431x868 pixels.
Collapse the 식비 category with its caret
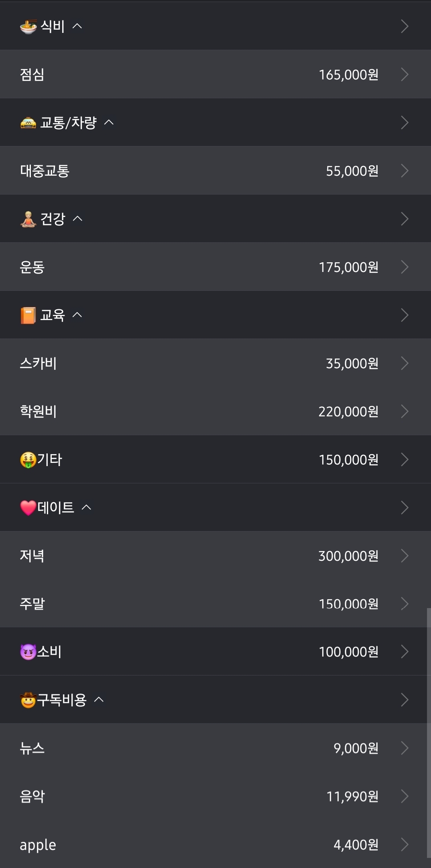coord(77,26)
